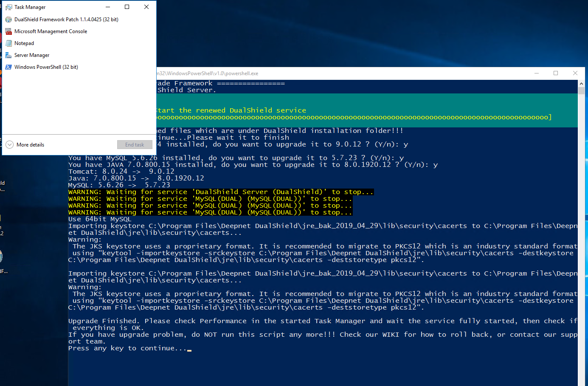Minimize the Task Manager window
This screenshot has height=386, width=588.
click(x=108, y=7)
